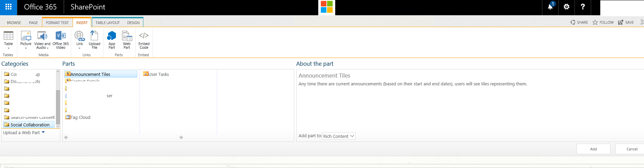
Task: Insert Embed Code snippet
Action: tap(144, 40)
